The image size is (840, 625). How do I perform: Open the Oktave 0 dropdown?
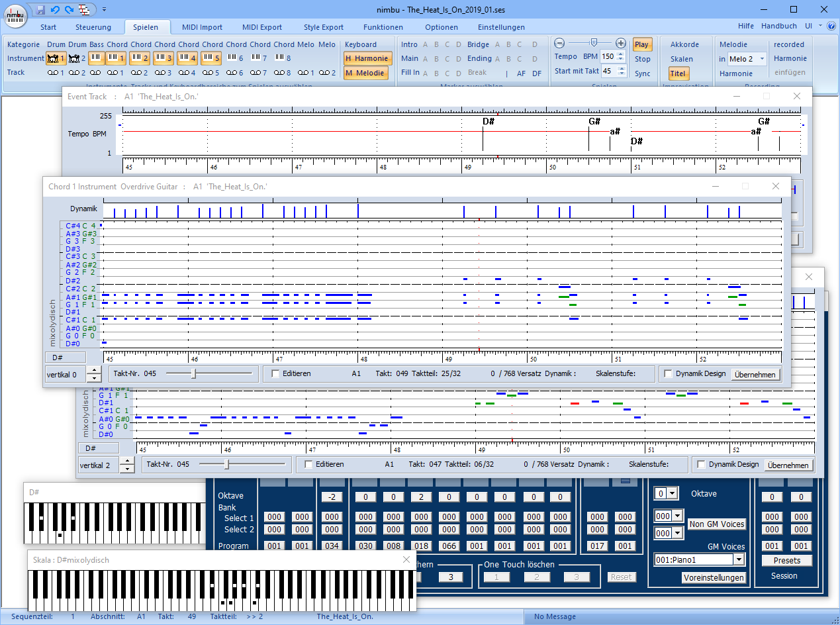673,493
